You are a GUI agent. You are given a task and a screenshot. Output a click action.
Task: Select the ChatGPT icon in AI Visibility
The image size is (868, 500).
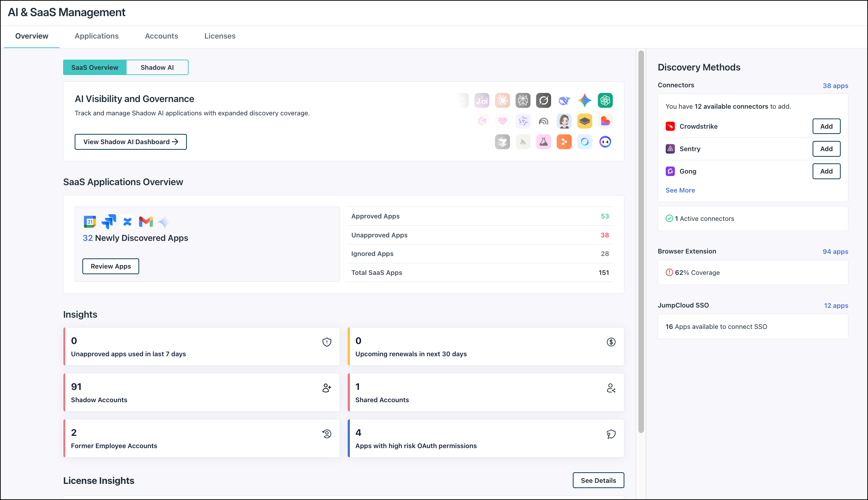(605, 100)
